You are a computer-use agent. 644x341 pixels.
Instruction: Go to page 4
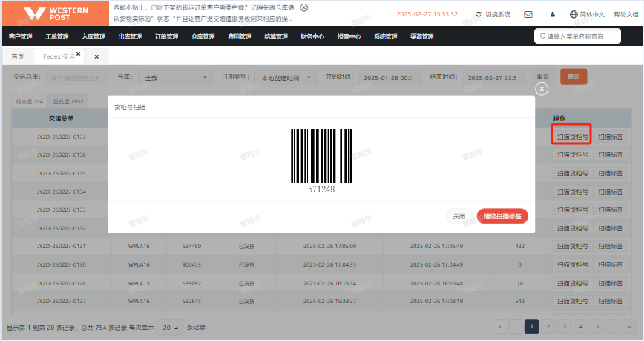coord(581,327)
